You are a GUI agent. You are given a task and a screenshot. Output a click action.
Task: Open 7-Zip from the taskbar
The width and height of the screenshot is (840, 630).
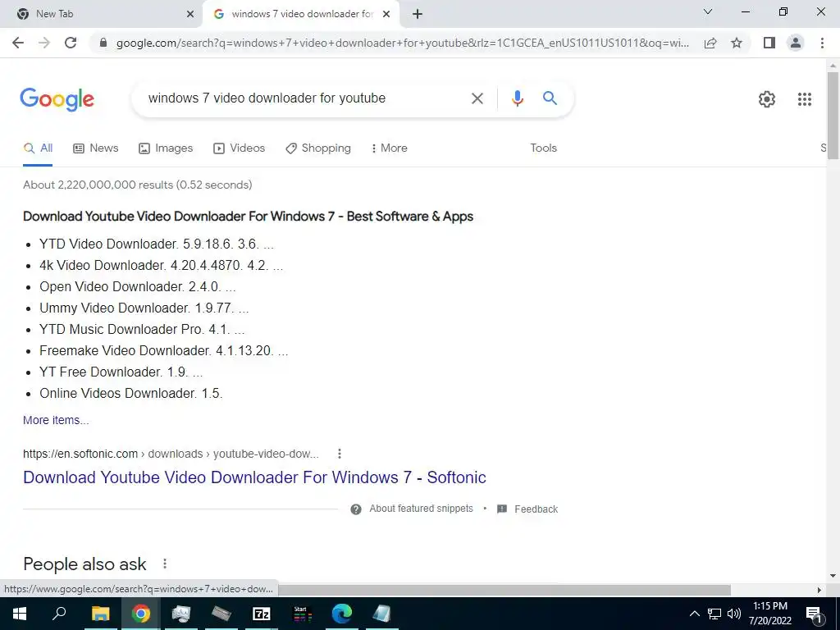click(x=262, y=614)
